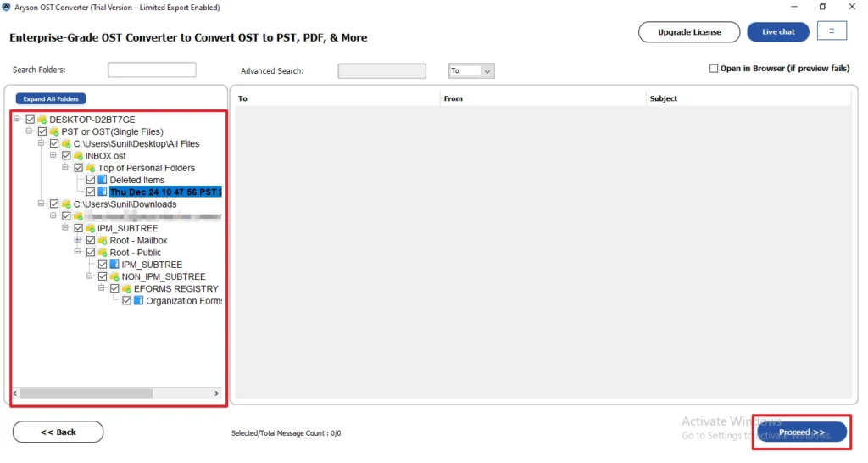Sort by the Subject column header
868x463 pixels.
pos(748,98)
